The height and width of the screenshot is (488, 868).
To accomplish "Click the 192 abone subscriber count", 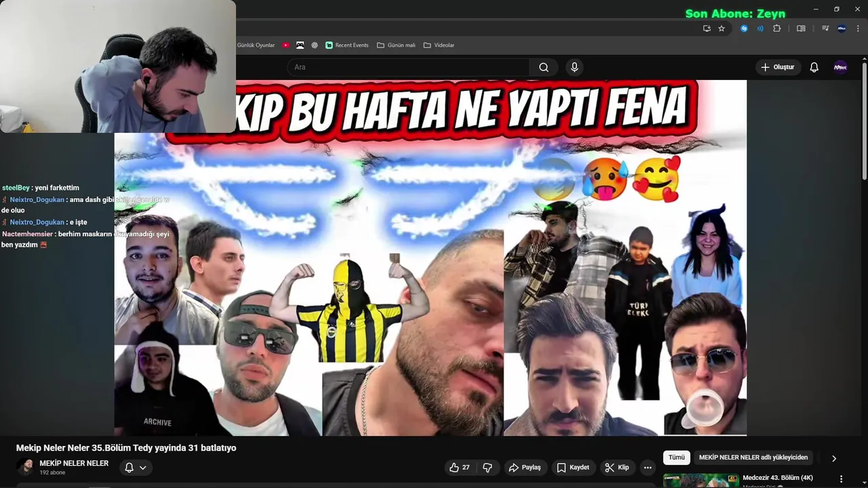I will click(52, 472).
